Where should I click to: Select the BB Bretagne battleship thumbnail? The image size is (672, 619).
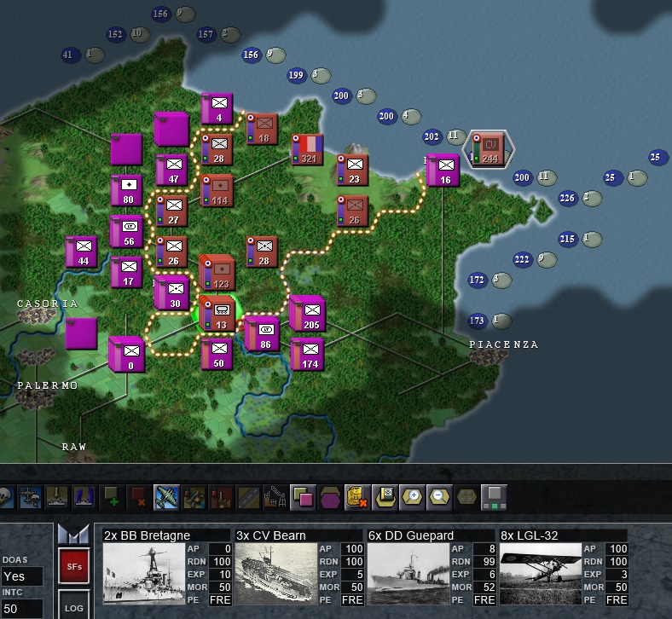click(x=144, y=574)
